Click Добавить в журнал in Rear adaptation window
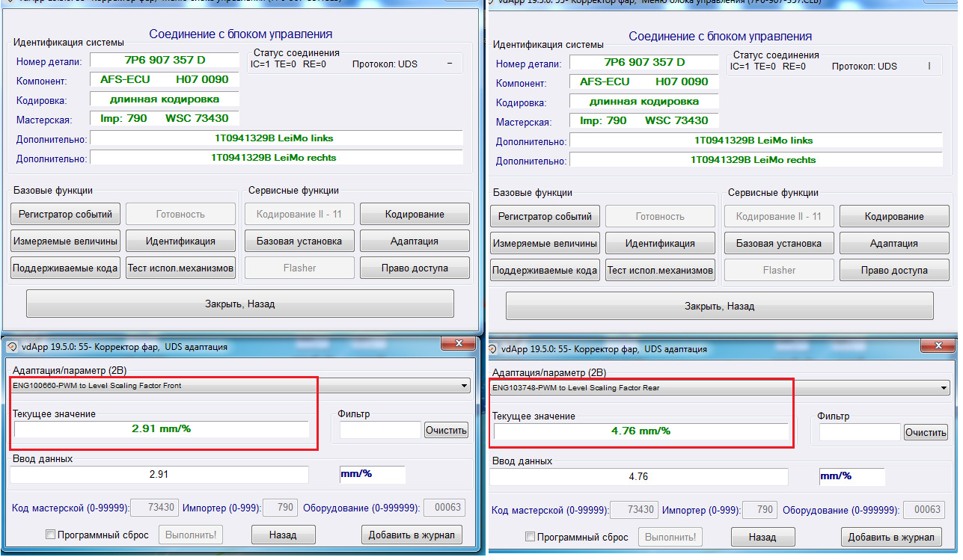The width and height of the screenshot is (963, 560). [890, 538]
